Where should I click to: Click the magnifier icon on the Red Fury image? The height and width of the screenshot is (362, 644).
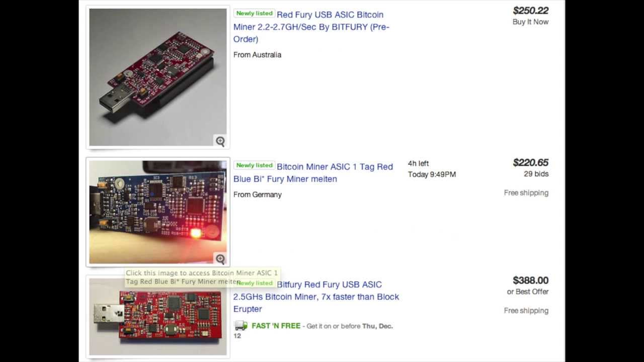tap(220, 141)
